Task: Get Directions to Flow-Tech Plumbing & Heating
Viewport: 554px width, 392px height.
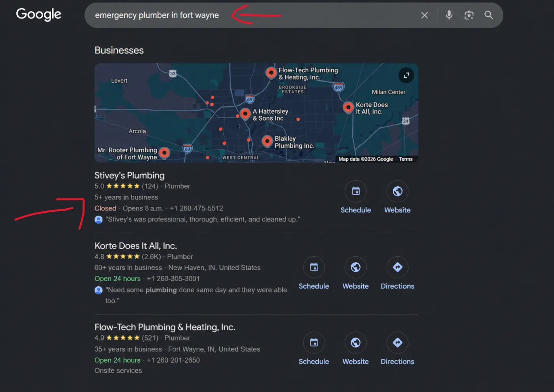Action: 397,349
